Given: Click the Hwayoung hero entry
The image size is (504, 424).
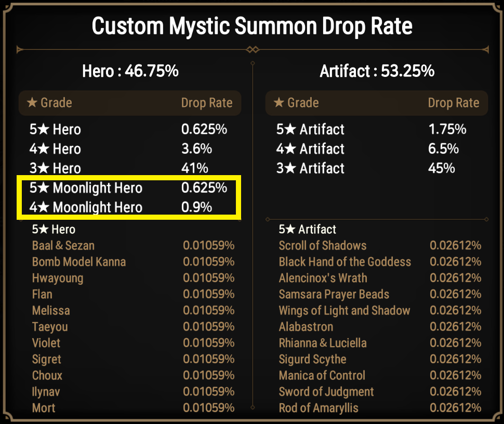Looking at the screenshot, I should click(58, 279).
